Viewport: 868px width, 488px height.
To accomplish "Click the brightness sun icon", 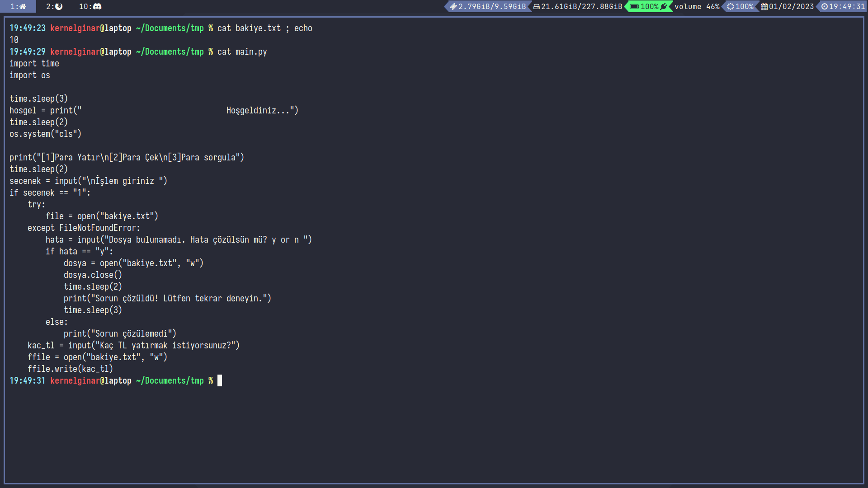I will pos(730,6).
